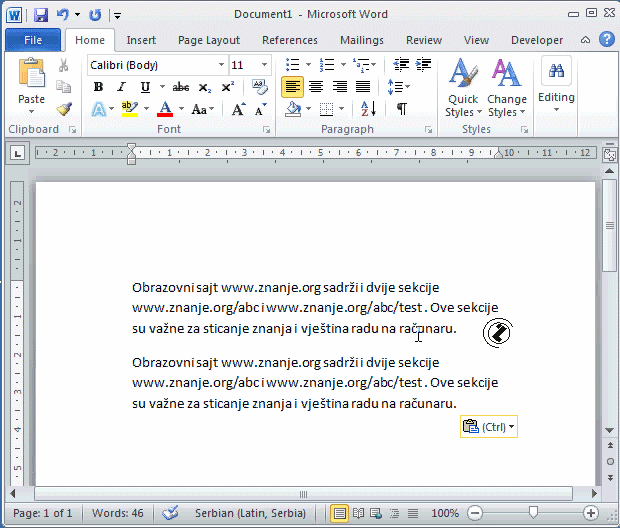Toggle Bold formatting

tap(98, 87)
